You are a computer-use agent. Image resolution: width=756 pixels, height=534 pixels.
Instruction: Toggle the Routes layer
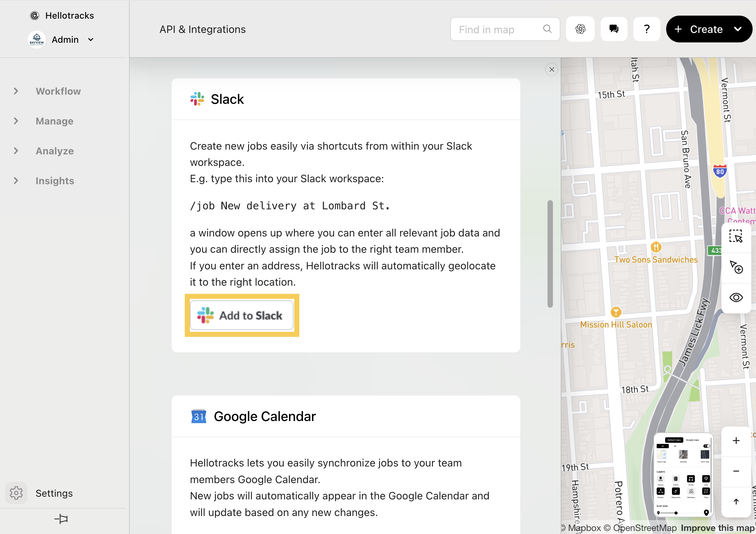coord(660,491)
